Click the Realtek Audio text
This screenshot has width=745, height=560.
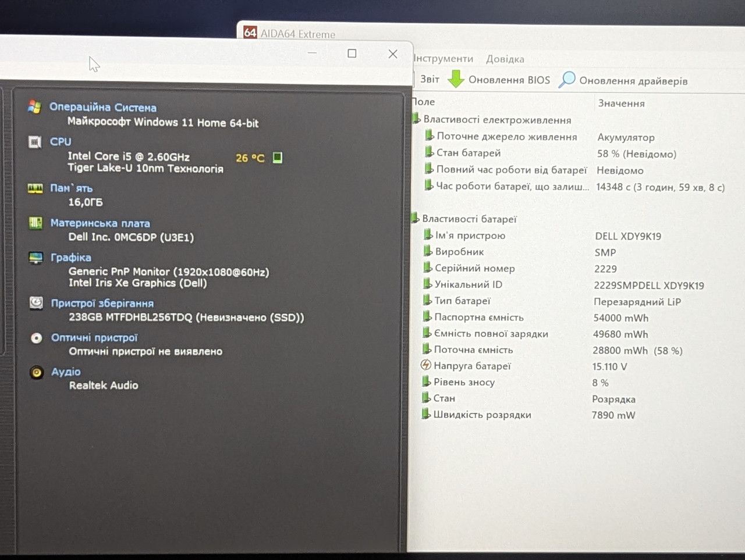pyautogui.click(x=104, y=385)
